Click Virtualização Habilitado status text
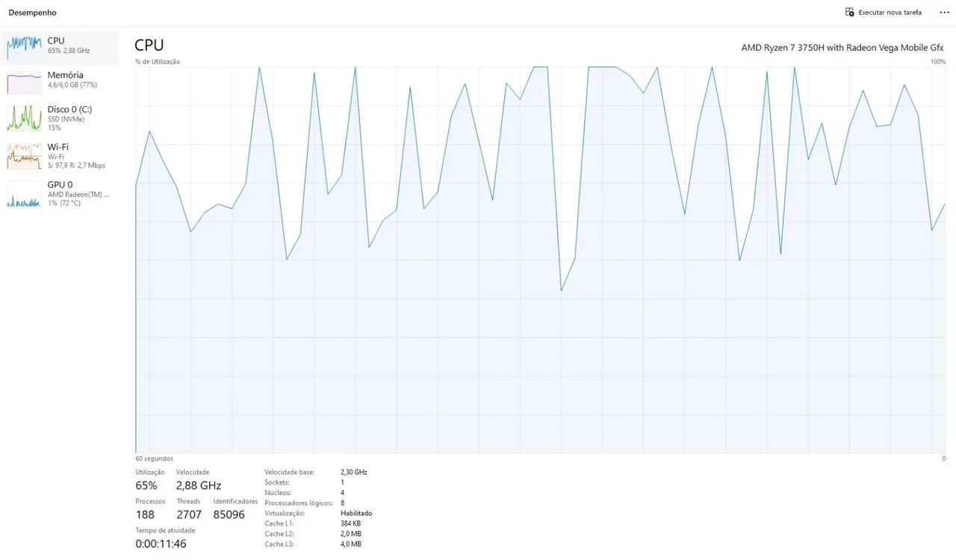The image size is (956, 560). 356,514
